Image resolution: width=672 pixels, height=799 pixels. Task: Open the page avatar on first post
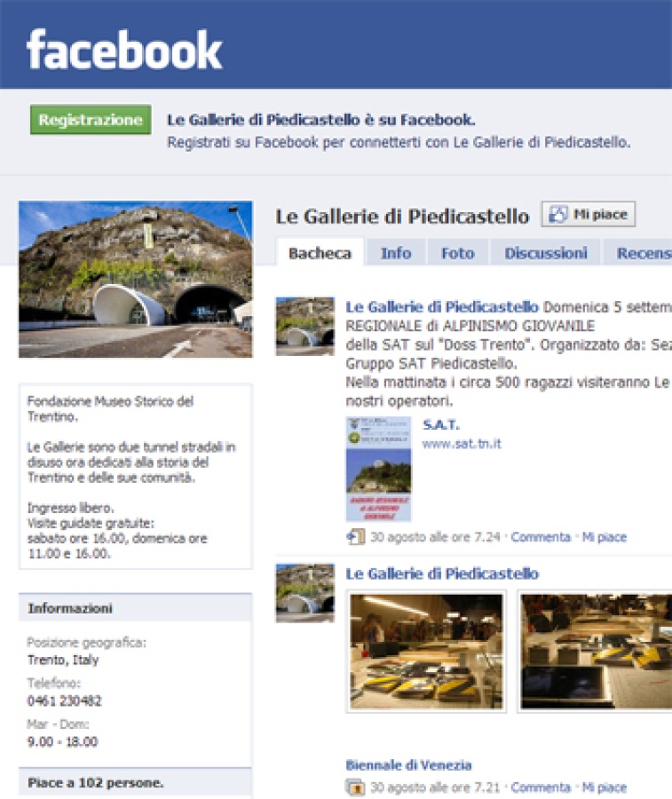(305, 326)
